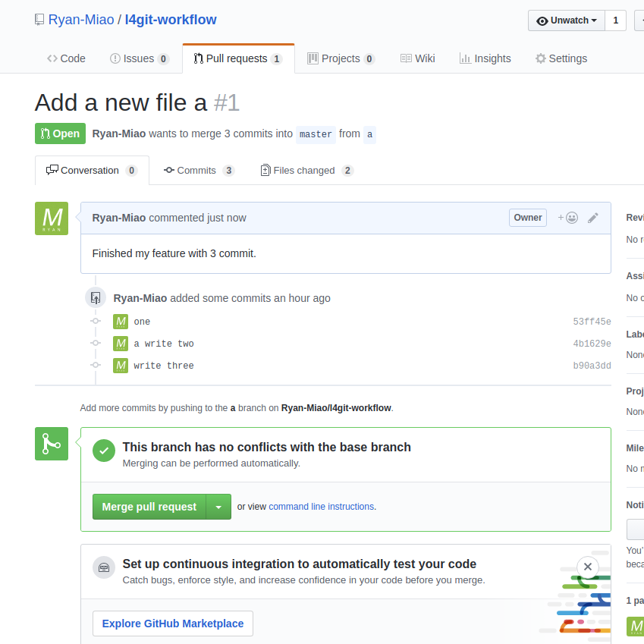Click Ryan-Miao name in comment header

tap(118, 218)
